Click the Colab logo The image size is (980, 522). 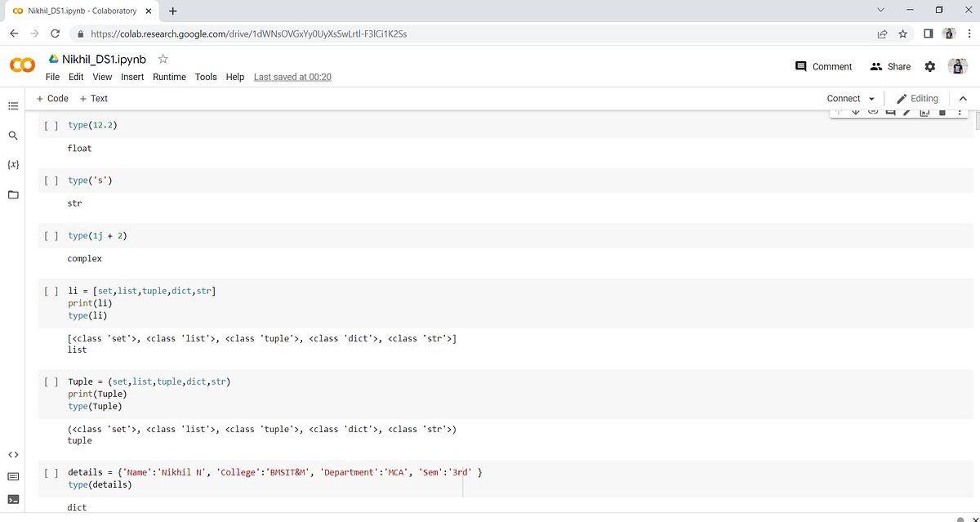click(22, 65)
